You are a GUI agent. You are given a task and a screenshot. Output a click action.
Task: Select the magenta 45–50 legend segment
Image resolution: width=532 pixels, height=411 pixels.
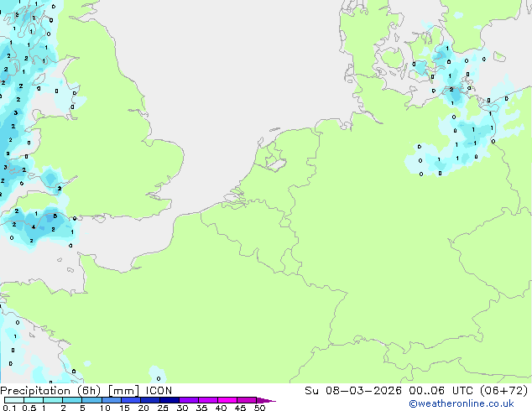[x=247, y=400]
